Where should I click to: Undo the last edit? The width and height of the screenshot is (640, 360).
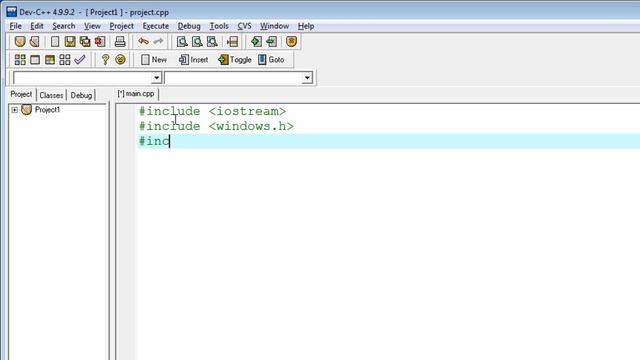click(x=143, y=41)
